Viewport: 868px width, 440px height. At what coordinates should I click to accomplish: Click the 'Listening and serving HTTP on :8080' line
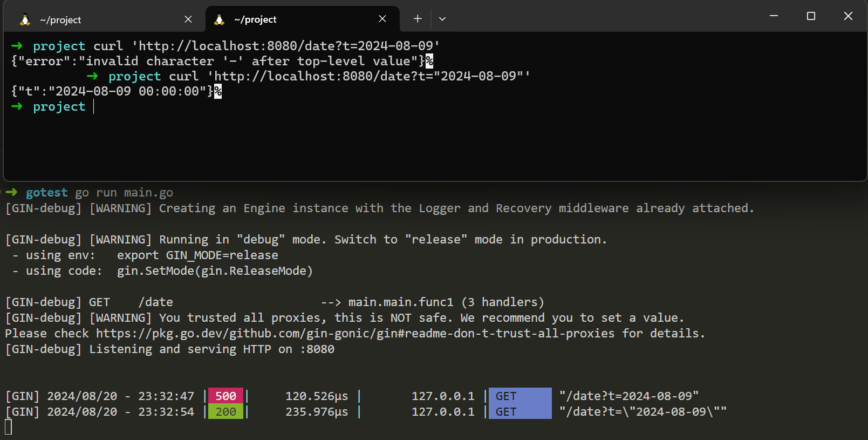[x=170, y=349]
